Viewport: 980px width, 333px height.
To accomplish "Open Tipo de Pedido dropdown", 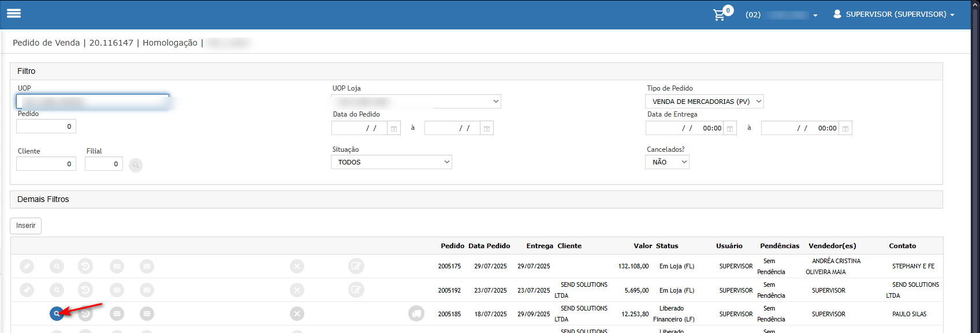I will [x=705, y=102].
